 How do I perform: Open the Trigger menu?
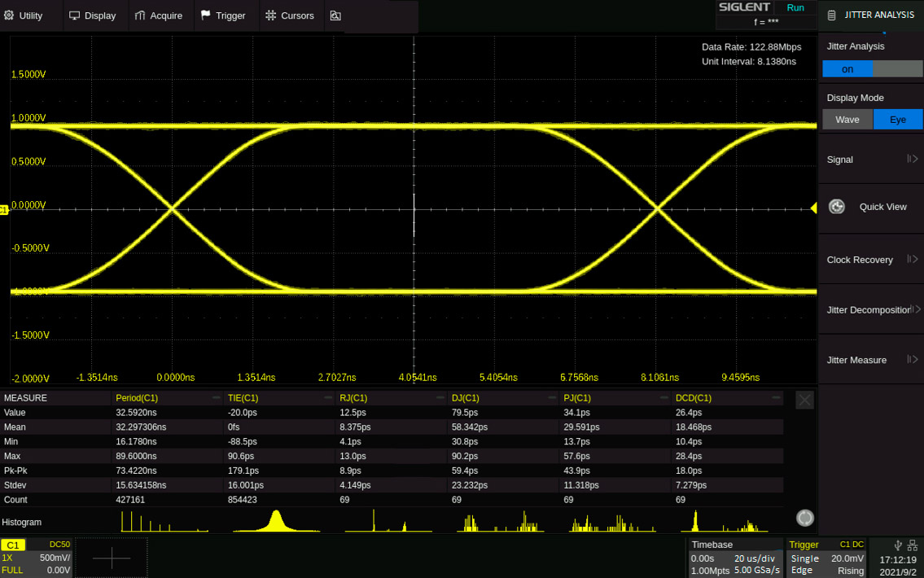[x=223, y=16]
